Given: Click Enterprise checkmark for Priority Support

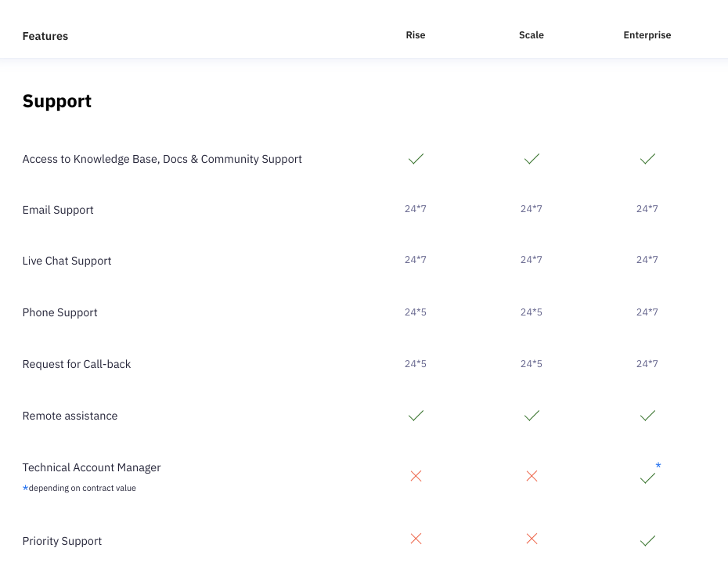Looking at the screenshot, I should click(647, 541).
